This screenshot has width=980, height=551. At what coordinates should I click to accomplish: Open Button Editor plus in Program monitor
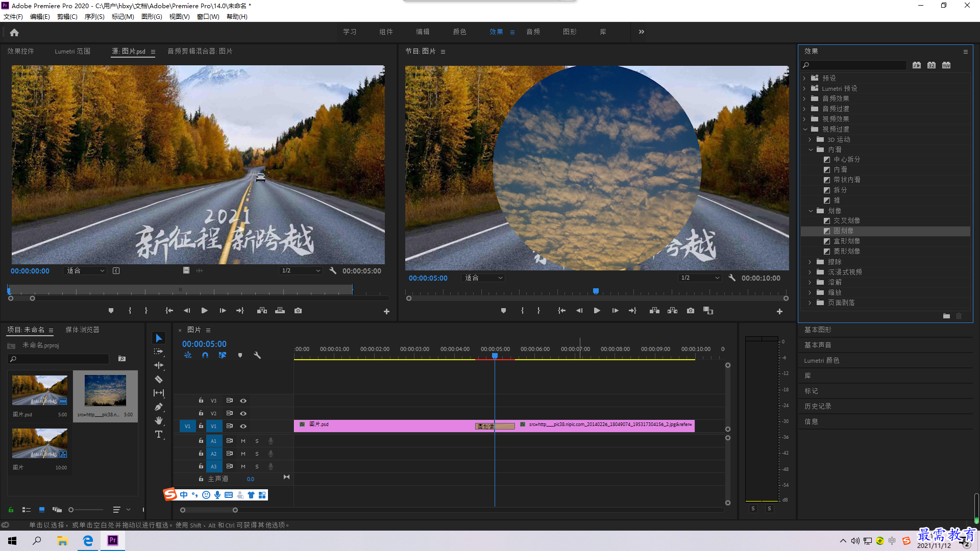click(779, 311)
